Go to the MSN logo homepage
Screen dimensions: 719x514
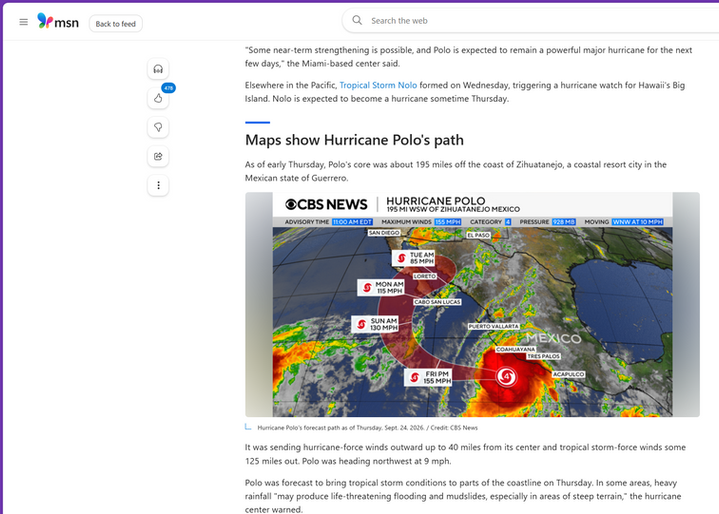pos(58,21)
